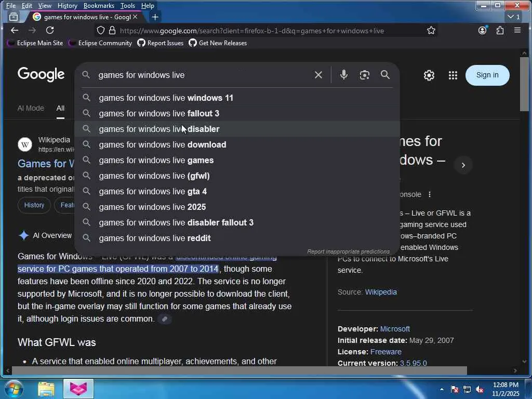This screenshot has height=399, width=532.
Task: Search by image with camera lens icon
Action: coord(364,75)
